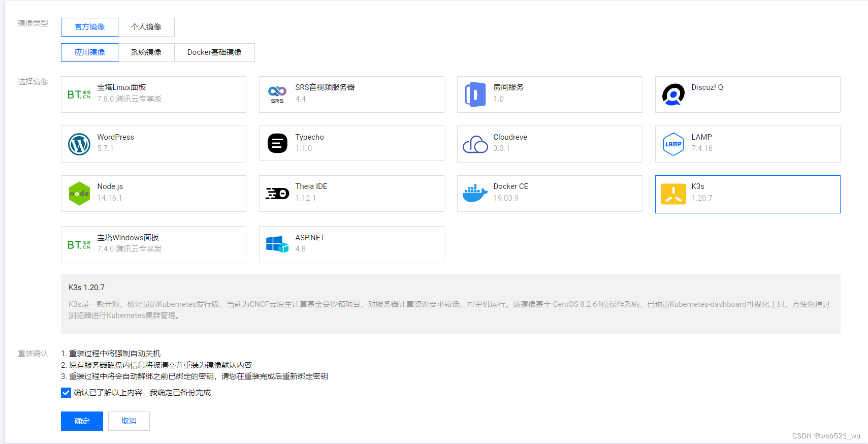The height and width of the screenshot is (444, 868).
Task: Click the WordPress logo icon
Action: point(79,144)
